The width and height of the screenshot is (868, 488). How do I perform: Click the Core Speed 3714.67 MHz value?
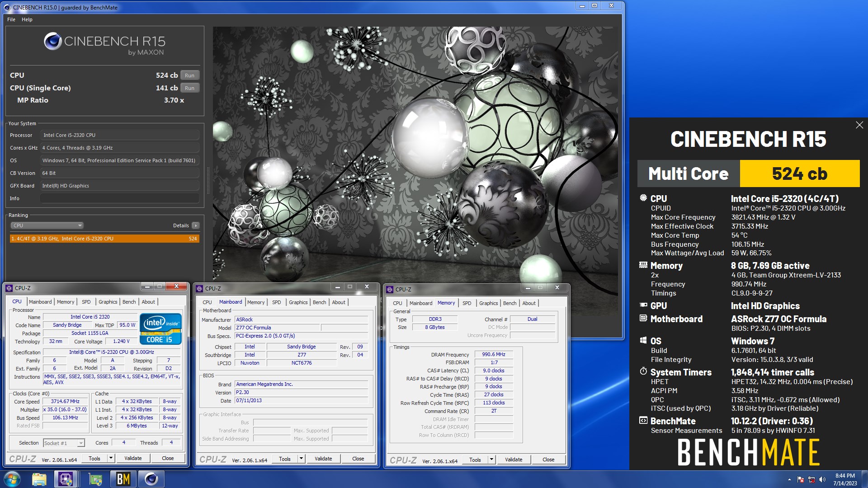pyautogui.click(x=66, y=401)
